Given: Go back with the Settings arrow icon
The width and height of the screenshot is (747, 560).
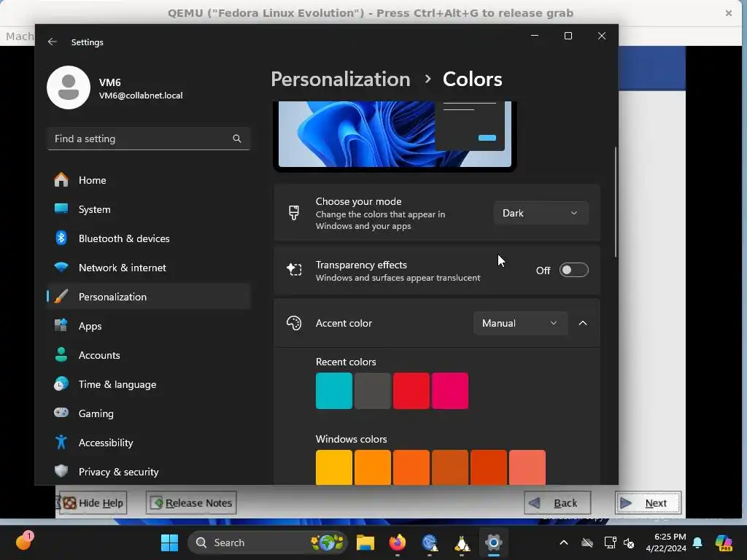Looking at the screenshot, I should point(53,42).
